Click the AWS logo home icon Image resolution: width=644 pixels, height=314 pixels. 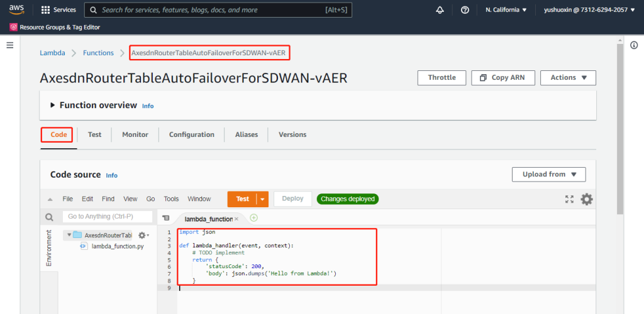pos(16,9)
